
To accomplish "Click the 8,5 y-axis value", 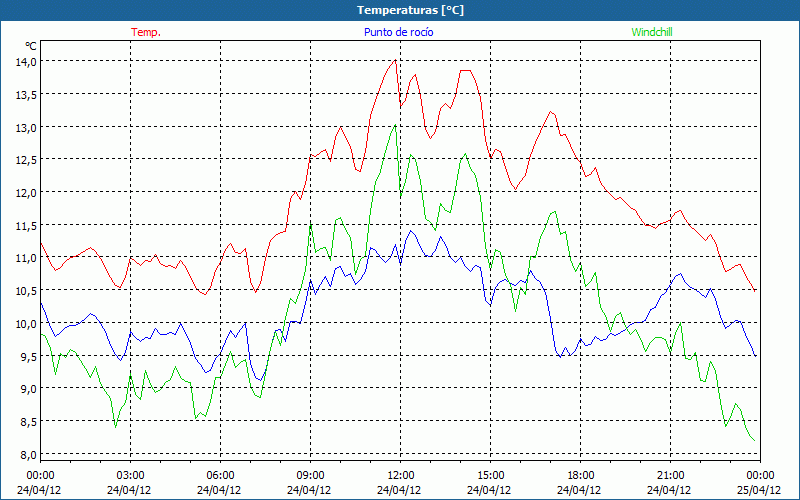I will [29, 421].
